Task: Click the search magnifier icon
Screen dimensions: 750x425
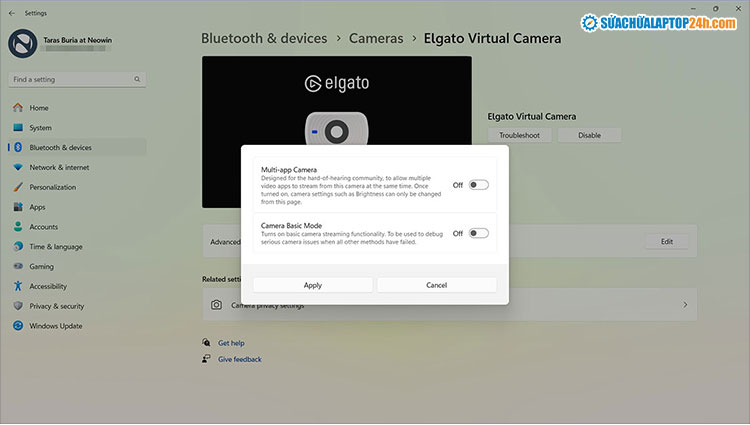Action: (137, 79)
